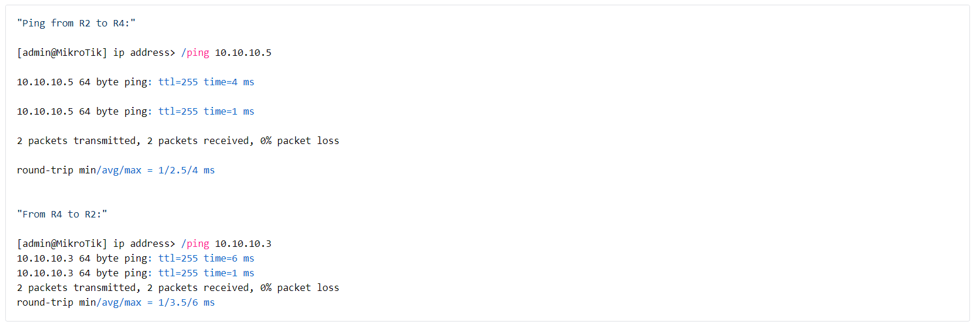The height and width of the screenshot is (328, 980).
Task: Click the second [admin@MikroTik] prompt
Action: pos(62,243)
